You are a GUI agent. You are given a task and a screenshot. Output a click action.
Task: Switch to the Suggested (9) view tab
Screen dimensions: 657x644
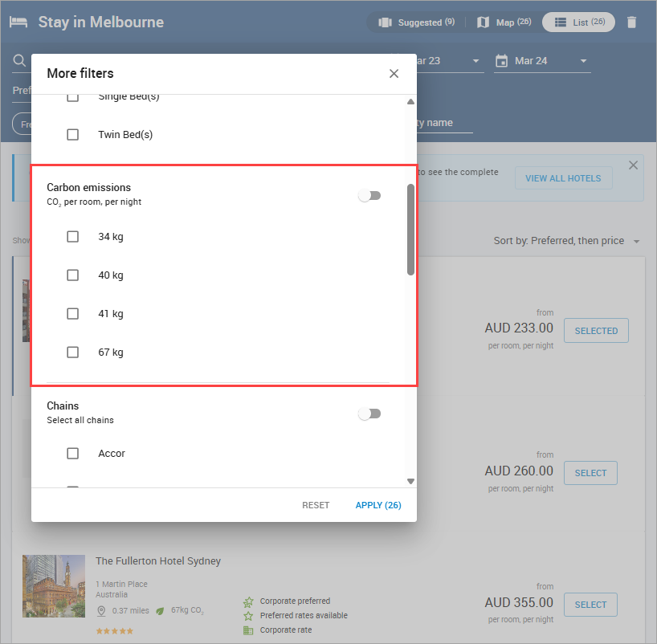416,22
